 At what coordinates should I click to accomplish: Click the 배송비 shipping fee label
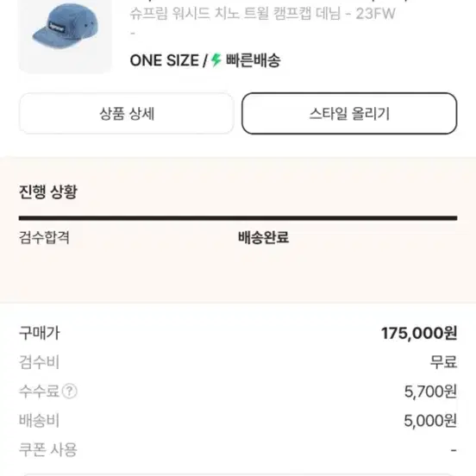point(39,421)
